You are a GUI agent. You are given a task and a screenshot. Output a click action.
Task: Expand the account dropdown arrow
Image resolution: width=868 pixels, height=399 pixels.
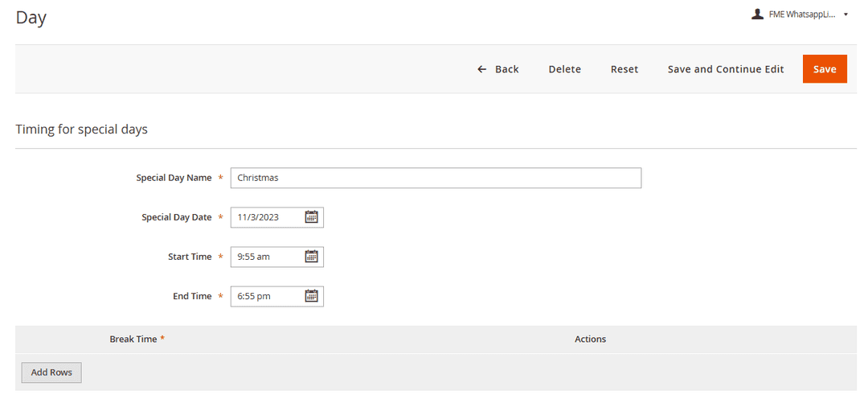tap(845, 14)
